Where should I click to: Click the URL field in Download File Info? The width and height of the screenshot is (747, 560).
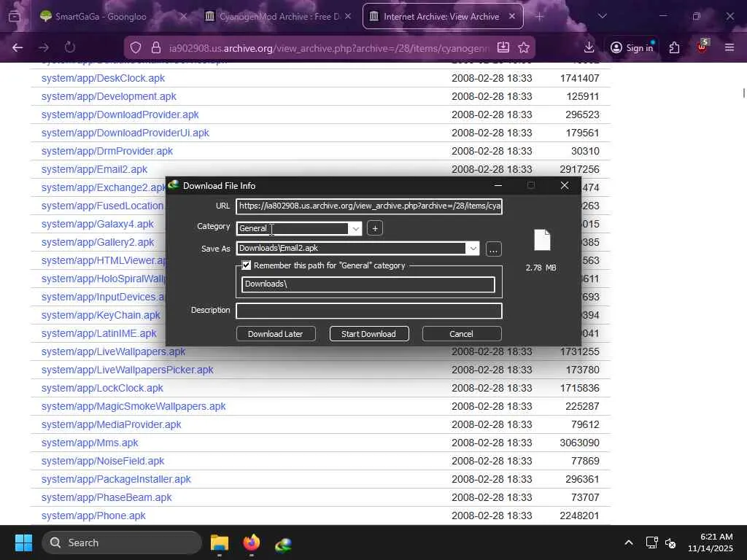[x=369, y=206]
